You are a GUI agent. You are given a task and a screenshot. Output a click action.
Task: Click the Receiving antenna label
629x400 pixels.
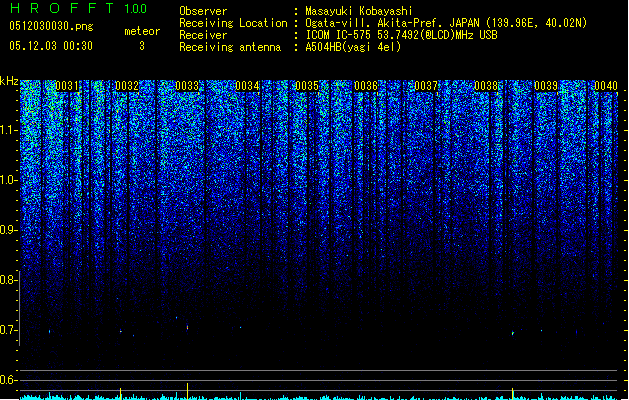(x=230, y=47)
